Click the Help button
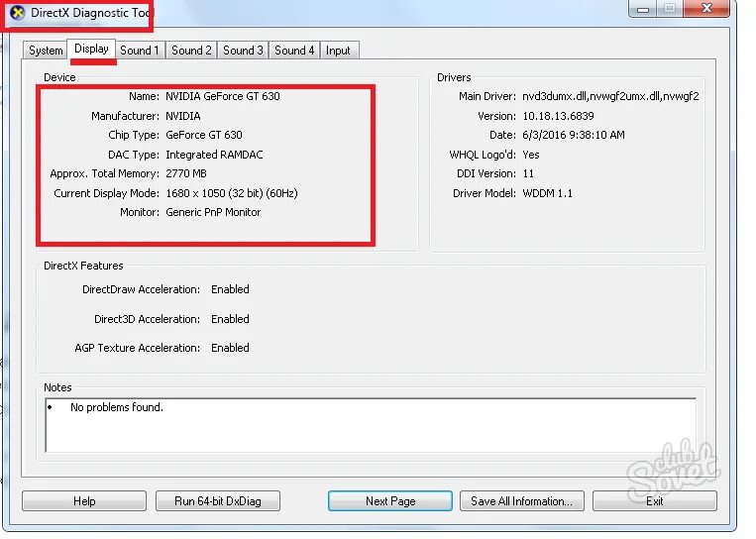 84,501
